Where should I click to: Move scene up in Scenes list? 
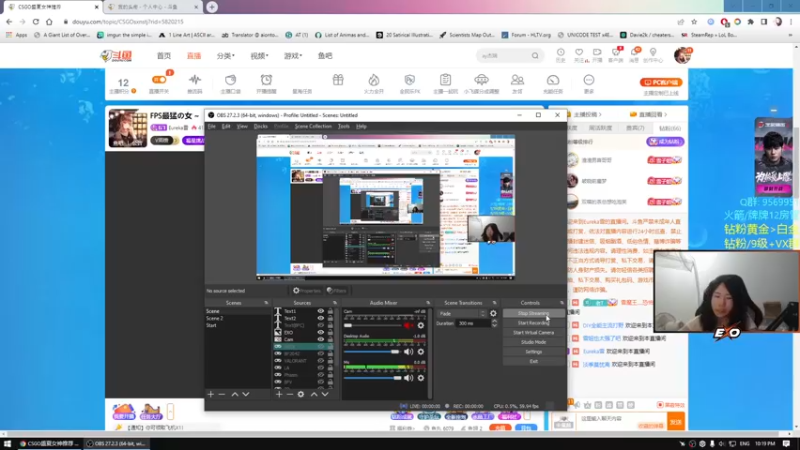235,394
